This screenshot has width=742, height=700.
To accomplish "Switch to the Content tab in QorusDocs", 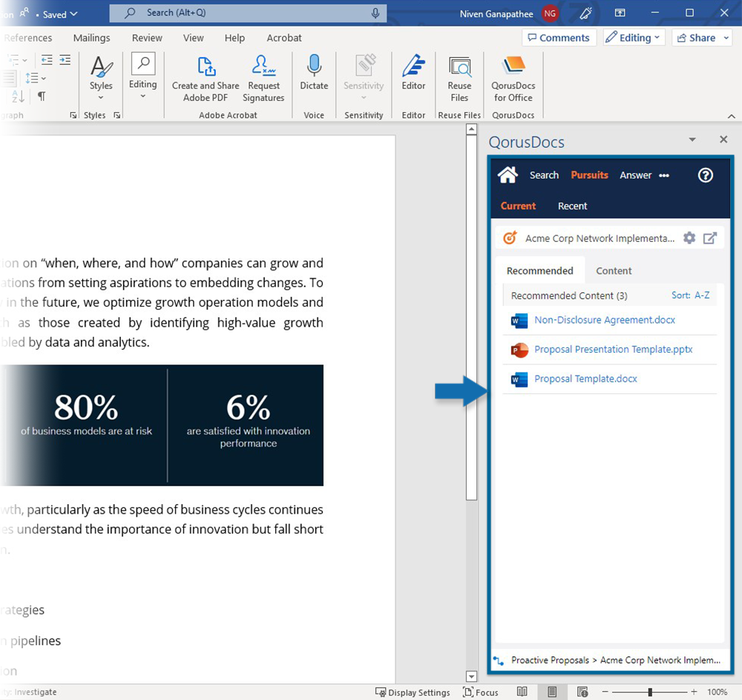I will 614,271.
